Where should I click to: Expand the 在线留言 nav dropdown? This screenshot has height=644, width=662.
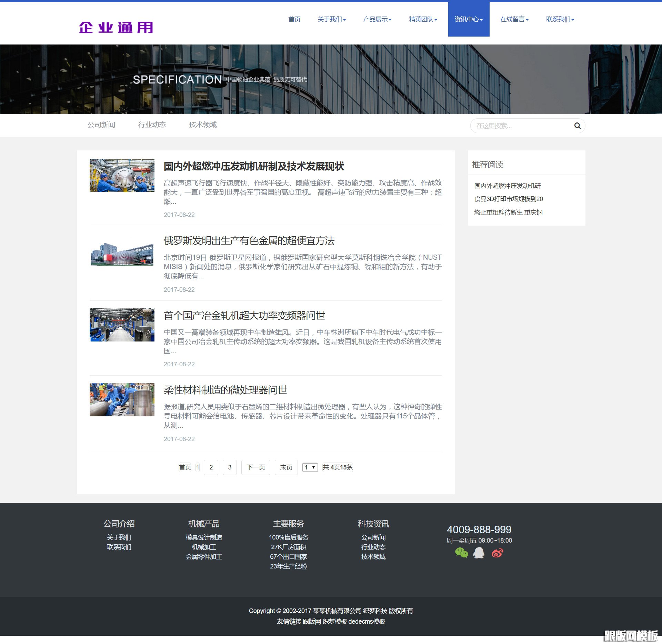point(514,19)
